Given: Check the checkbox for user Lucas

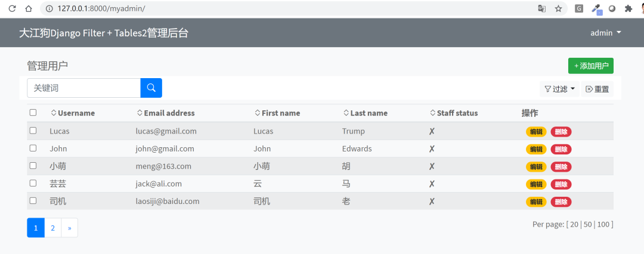Looking at the screenshot, I should point(33,131).
